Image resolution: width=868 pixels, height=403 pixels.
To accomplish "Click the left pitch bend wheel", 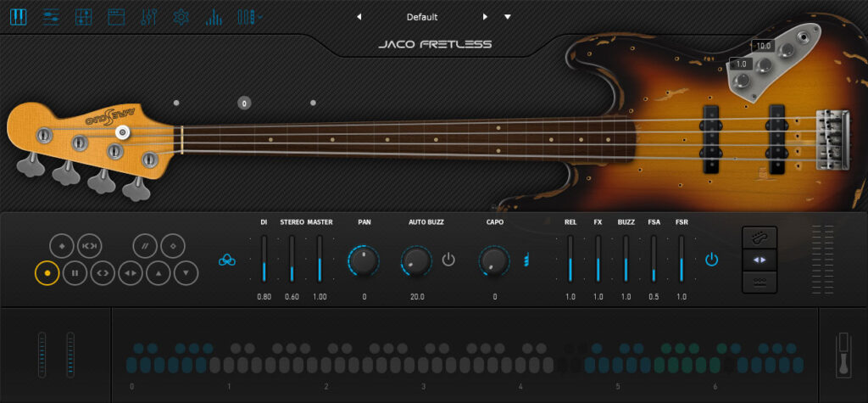I will (42, 355).
